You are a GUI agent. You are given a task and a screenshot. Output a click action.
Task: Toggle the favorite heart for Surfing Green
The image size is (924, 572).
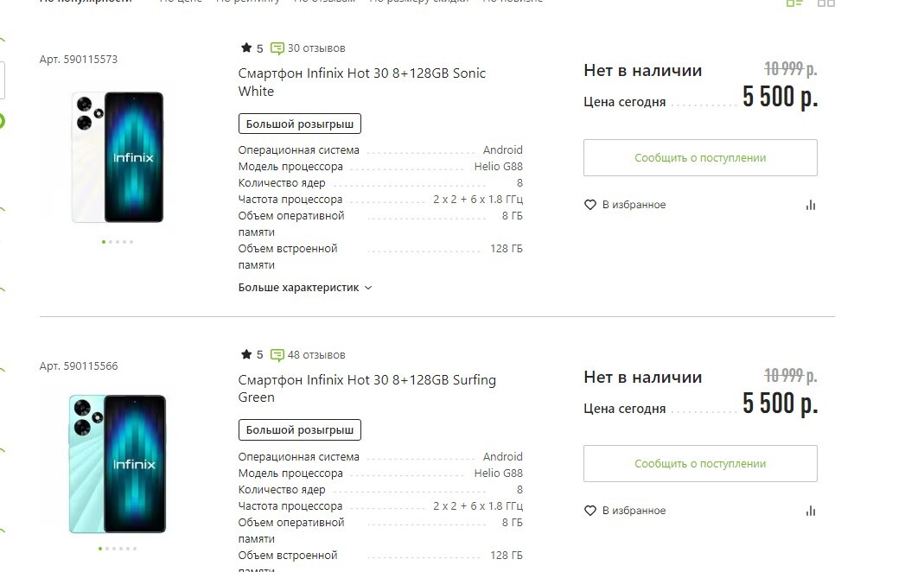pyautogui.click(x=590, y=511)
